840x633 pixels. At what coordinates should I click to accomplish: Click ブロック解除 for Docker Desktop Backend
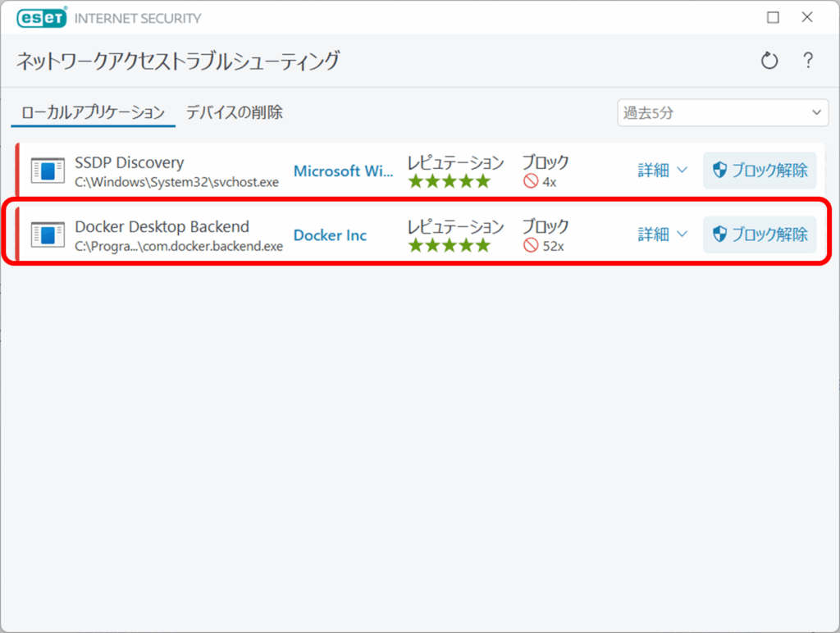point(760,235)
